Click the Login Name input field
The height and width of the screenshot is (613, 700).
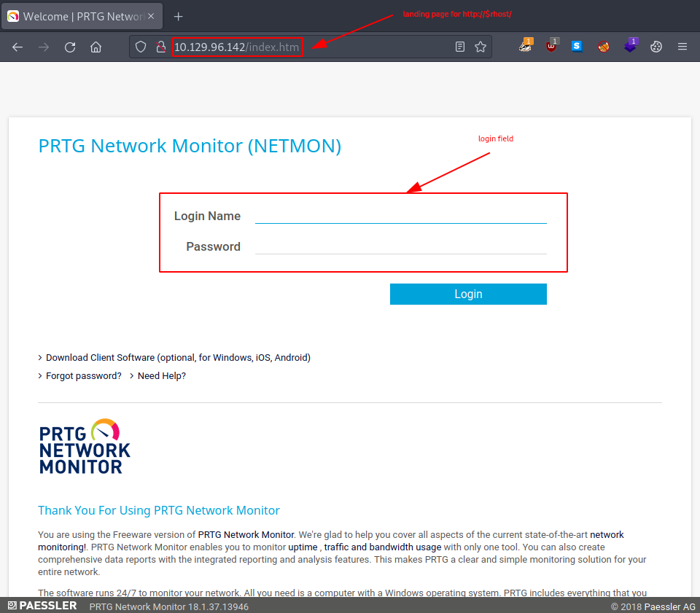click(x=400, y=215)
